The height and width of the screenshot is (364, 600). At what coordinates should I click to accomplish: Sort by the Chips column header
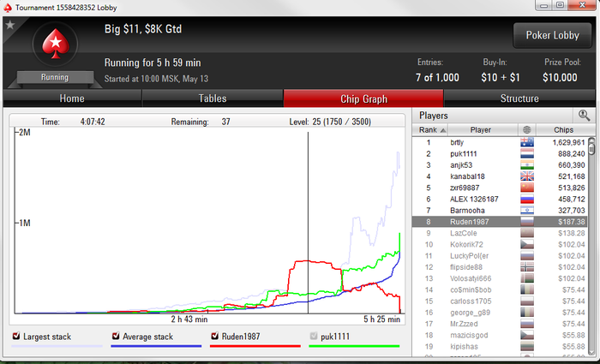tap(564, 130)
